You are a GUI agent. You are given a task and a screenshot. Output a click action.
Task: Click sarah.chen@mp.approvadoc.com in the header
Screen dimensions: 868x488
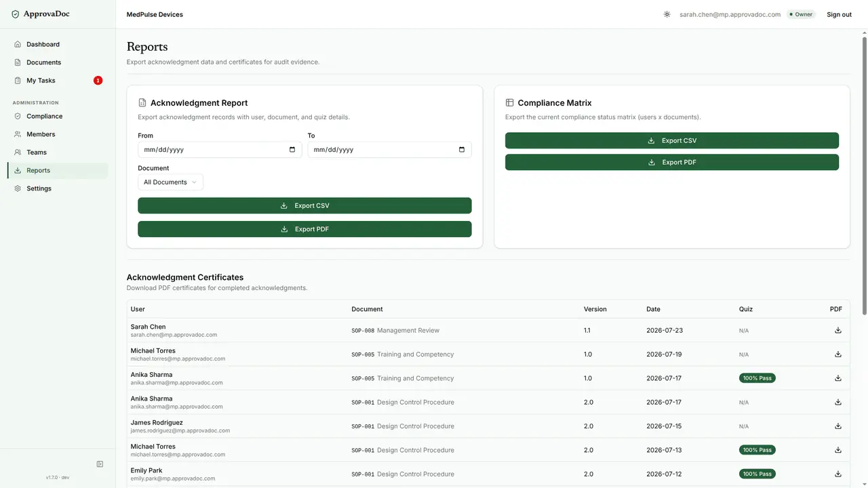(x=730, y=14)
